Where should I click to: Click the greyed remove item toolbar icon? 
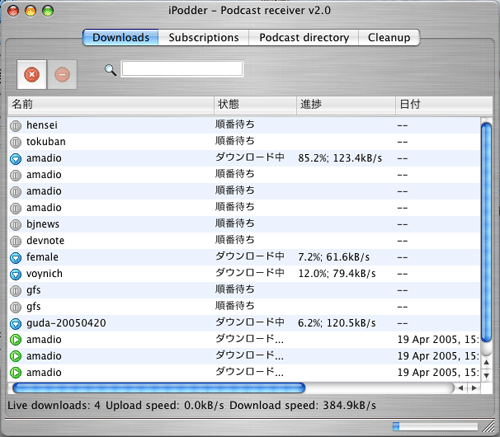(62, 75)
